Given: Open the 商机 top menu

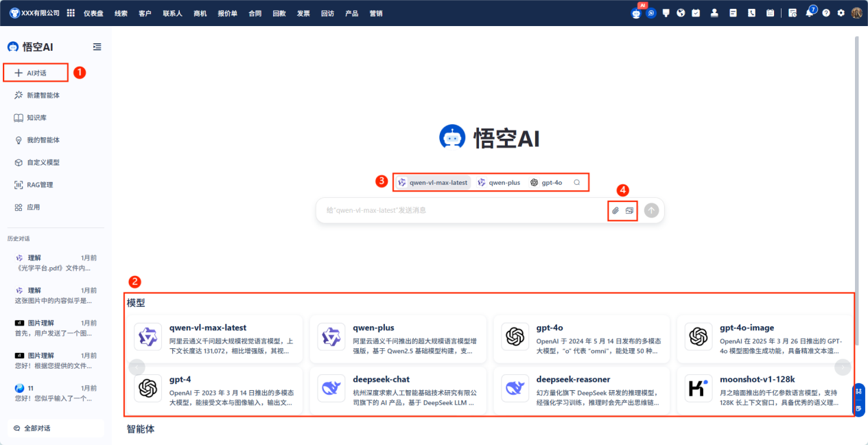Looking at the screenshot, I should (200, 13).
